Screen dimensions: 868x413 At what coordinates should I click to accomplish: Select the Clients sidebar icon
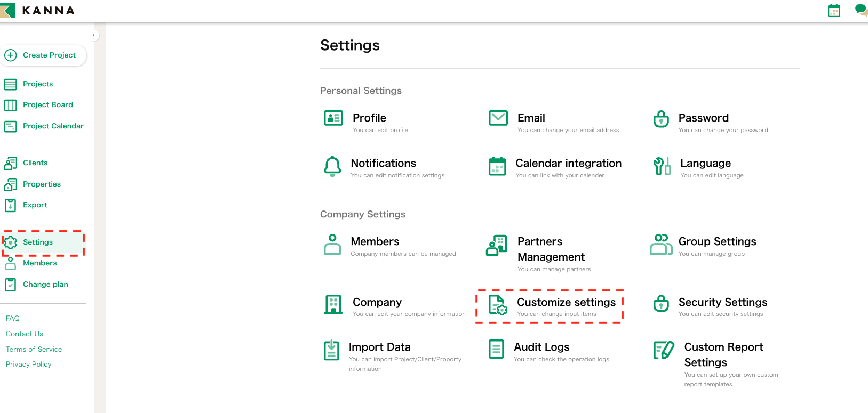[11, 163]
